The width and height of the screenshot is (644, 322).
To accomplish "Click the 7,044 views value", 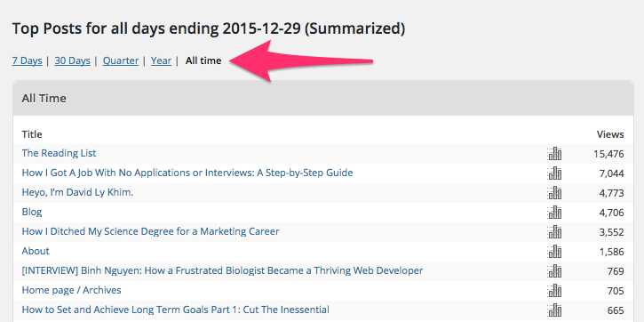I will click(x=611, y=173).
